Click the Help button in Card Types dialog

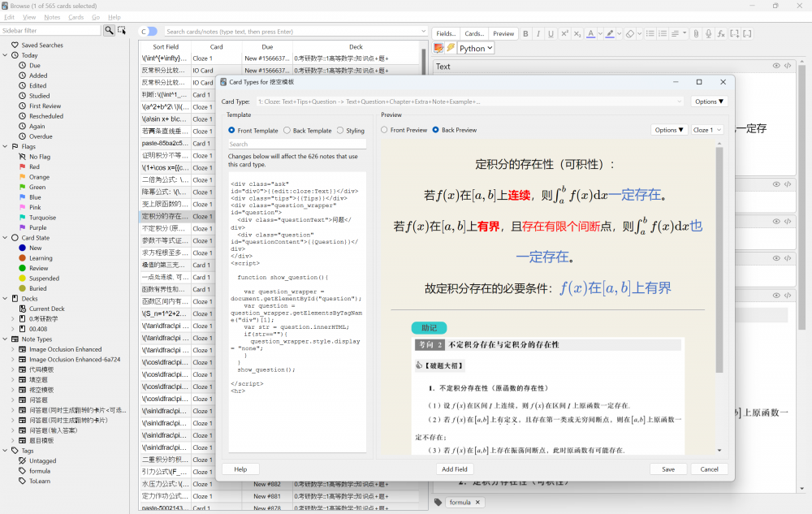pyautogui.click(x=240, y=469)
